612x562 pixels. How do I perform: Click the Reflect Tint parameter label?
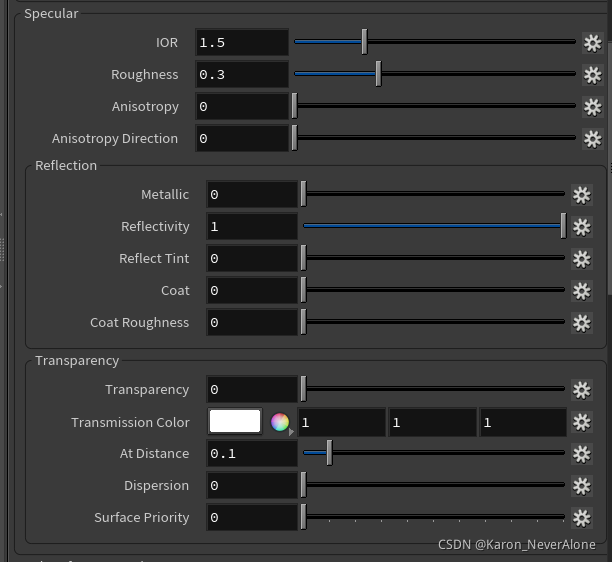(154, 259)
